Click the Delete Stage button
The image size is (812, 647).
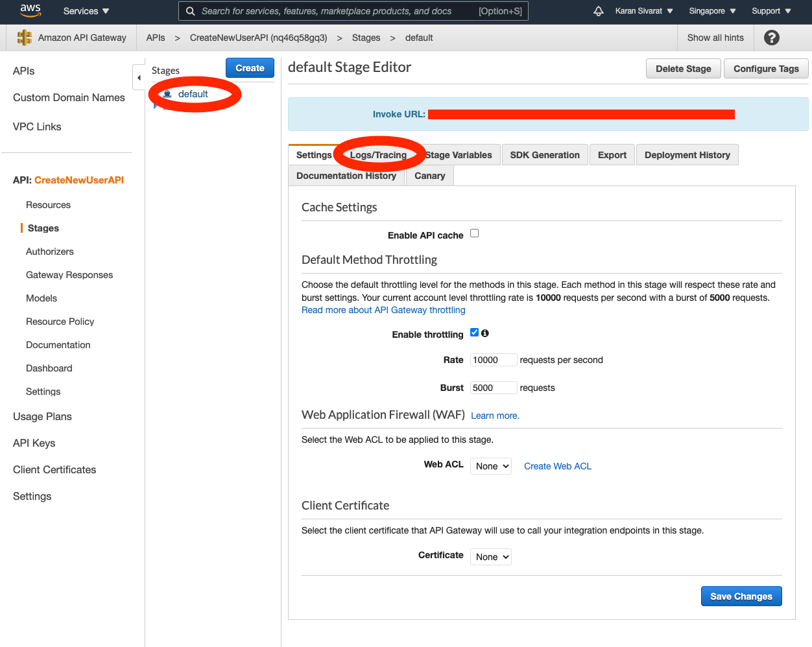684,69
